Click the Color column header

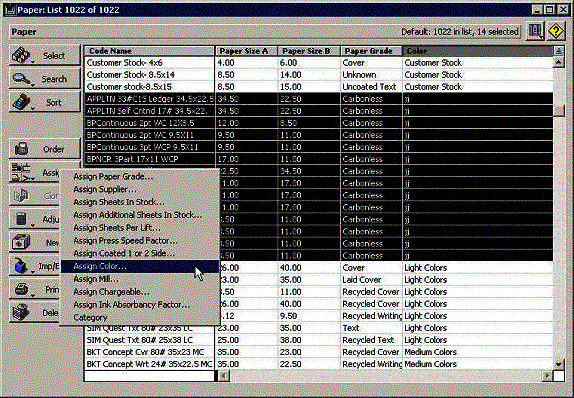(478, 51)
